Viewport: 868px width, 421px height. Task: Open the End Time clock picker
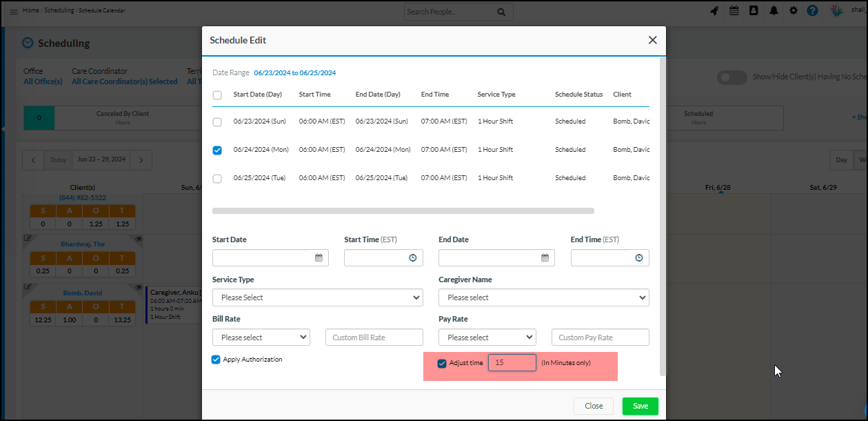(x=638, y=258)
